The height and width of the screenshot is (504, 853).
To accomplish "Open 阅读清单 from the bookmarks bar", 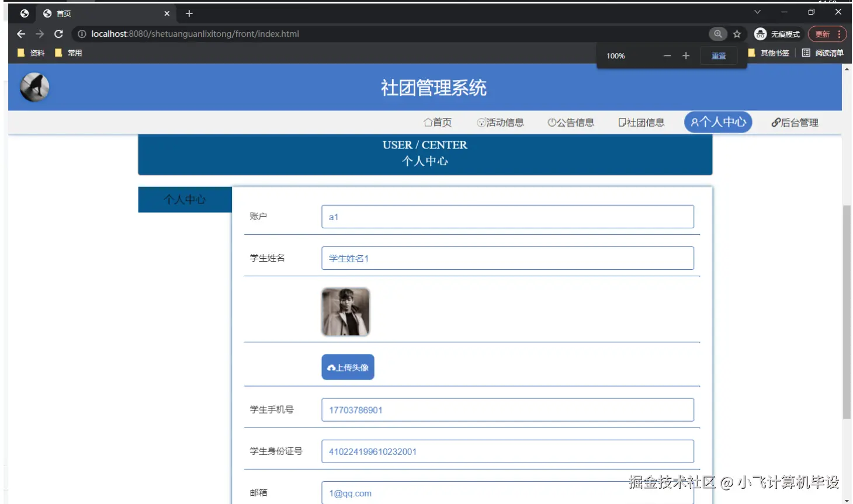I will (830, 53).
